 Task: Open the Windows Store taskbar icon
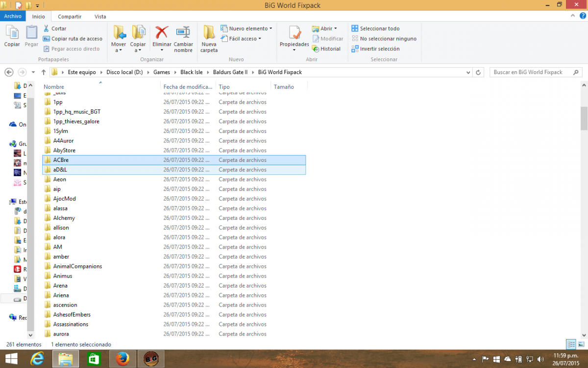[94, 359]
